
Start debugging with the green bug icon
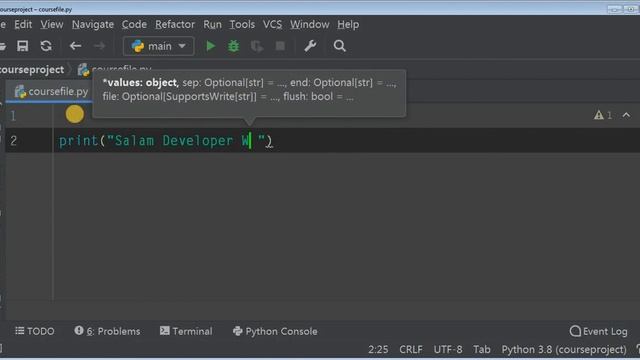coord(233,46)
